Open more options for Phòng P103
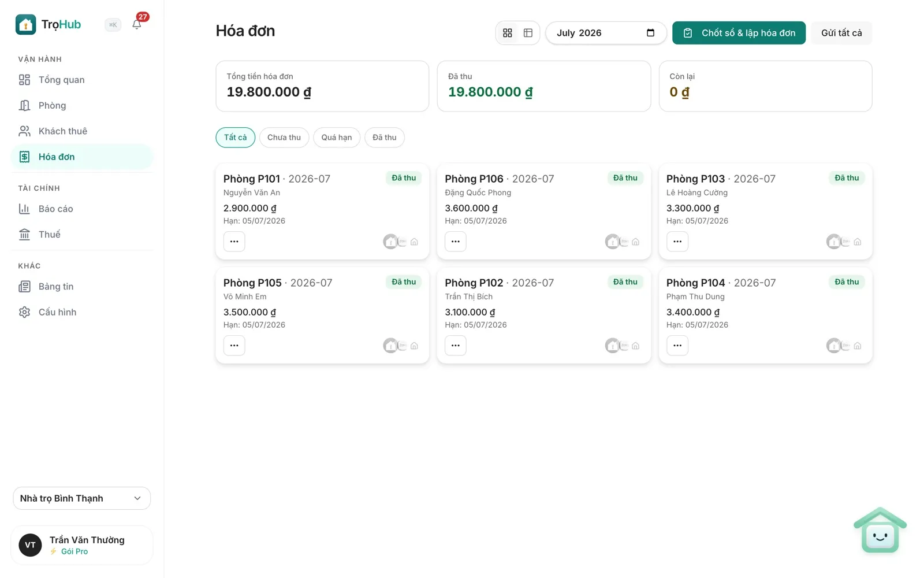 click(x=677, y=242)
